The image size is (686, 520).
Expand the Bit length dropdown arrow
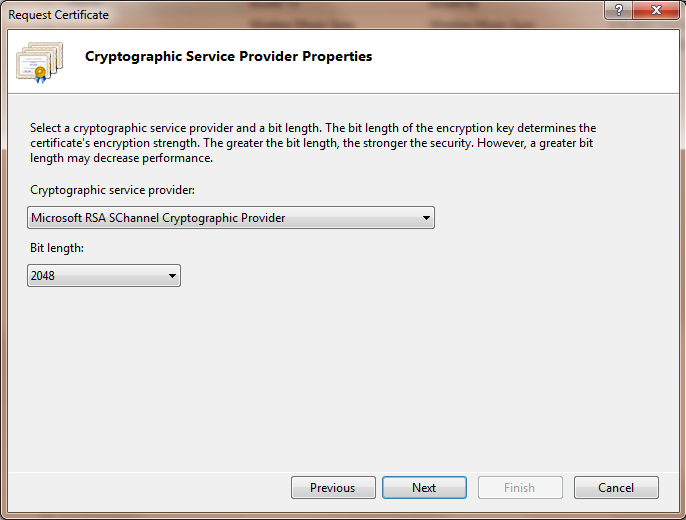172,276
